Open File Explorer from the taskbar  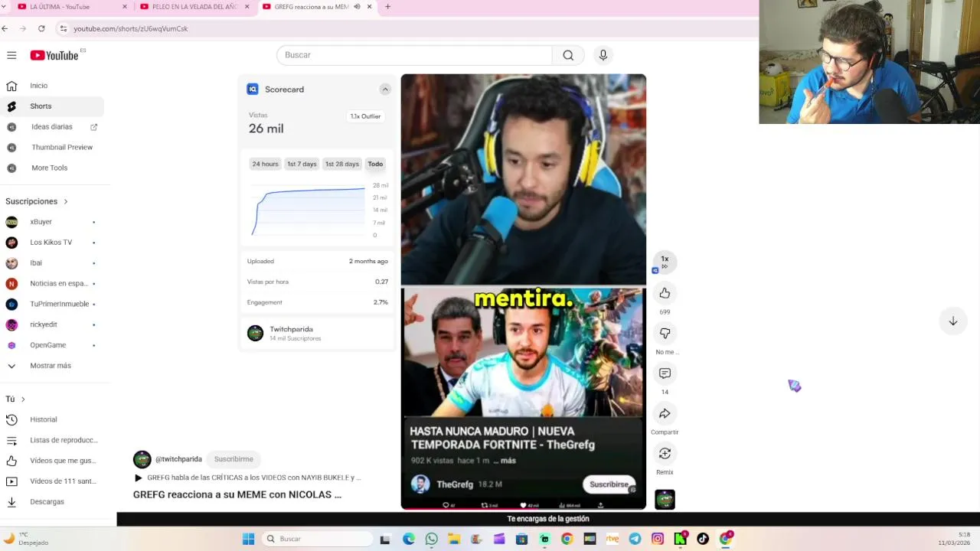click(x=454, y=539)
